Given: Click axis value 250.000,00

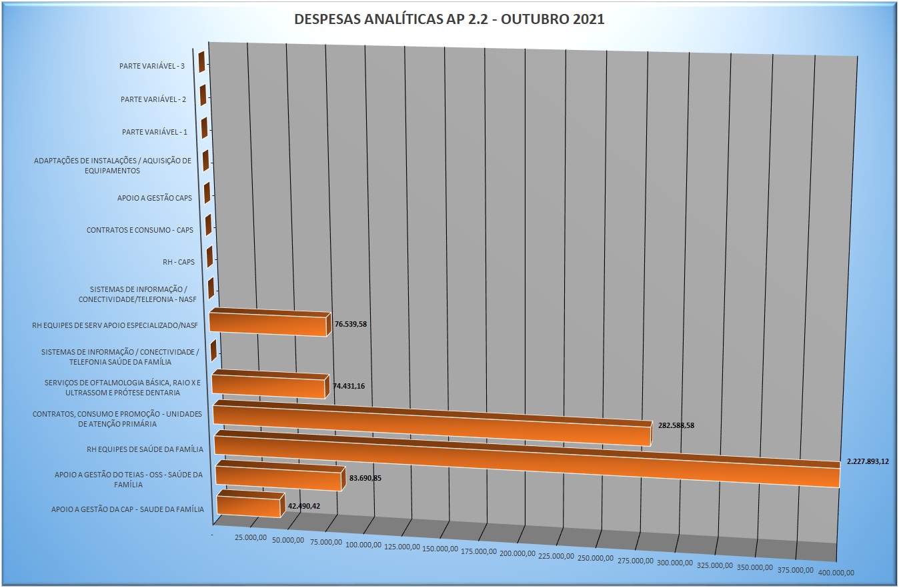Looking at the screenshot, I should point(596,559).
